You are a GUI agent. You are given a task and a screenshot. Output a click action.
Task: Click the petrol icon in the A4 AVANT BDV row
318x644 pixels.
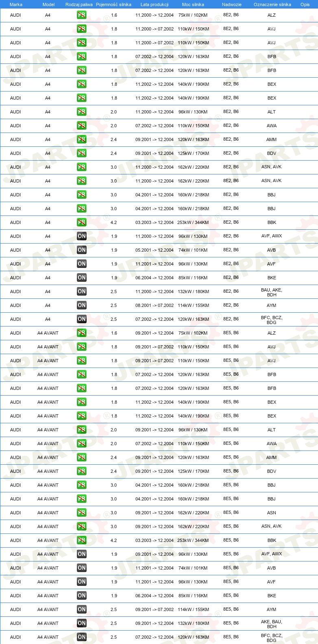pos(82,471)
